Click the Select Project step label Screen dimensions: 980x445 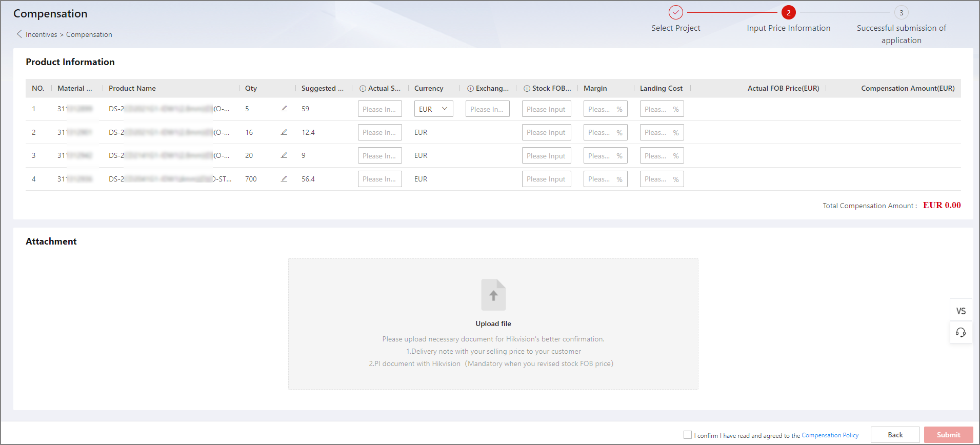point(676,28)
